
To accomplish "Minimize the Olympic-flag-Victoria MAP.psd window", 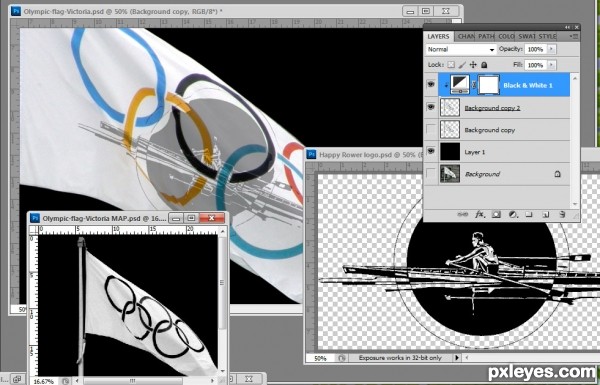I will pyautogui.click(x=176, y=218).
